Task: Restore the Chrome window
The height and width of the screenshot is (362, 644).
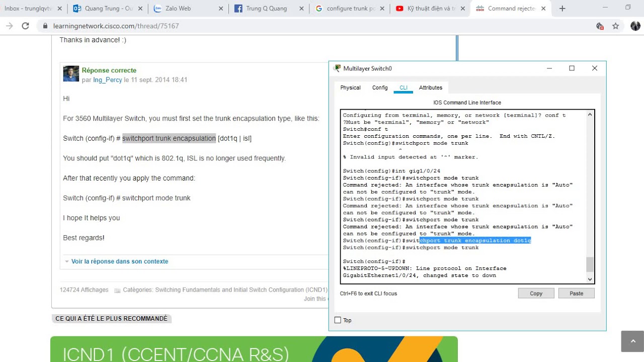Action: pyautogui.click(x=628, y=8)
